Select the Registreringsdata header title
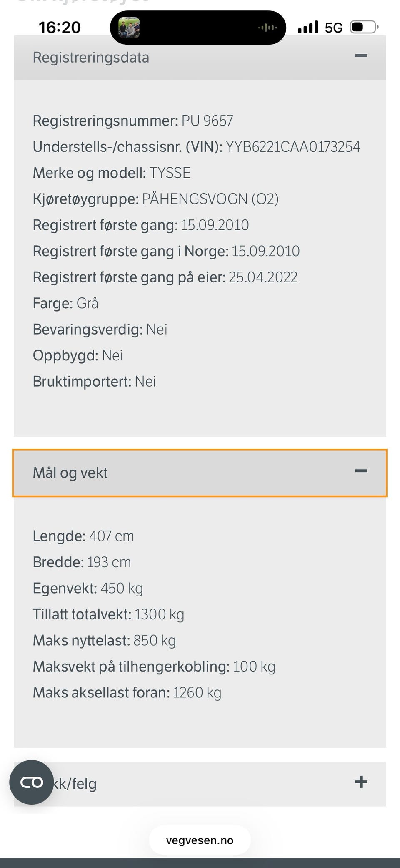 click(91, 58)
